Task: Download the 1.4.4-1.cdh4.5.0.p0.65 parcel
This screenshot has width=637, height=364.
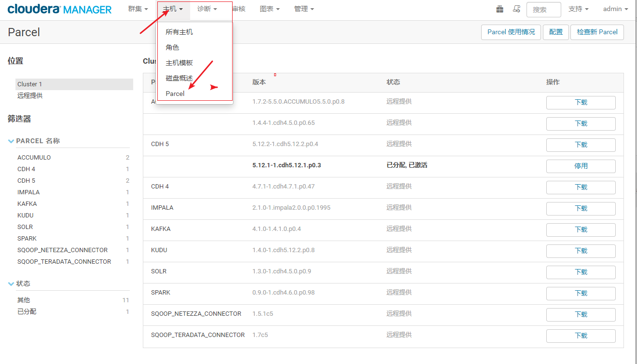Action: 581,124
